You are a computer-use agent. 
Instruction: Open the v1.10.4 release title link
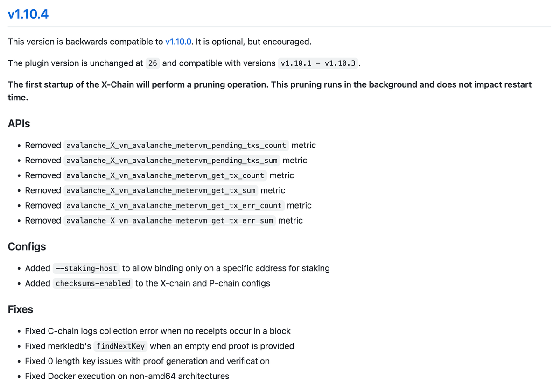coord(28,14)
